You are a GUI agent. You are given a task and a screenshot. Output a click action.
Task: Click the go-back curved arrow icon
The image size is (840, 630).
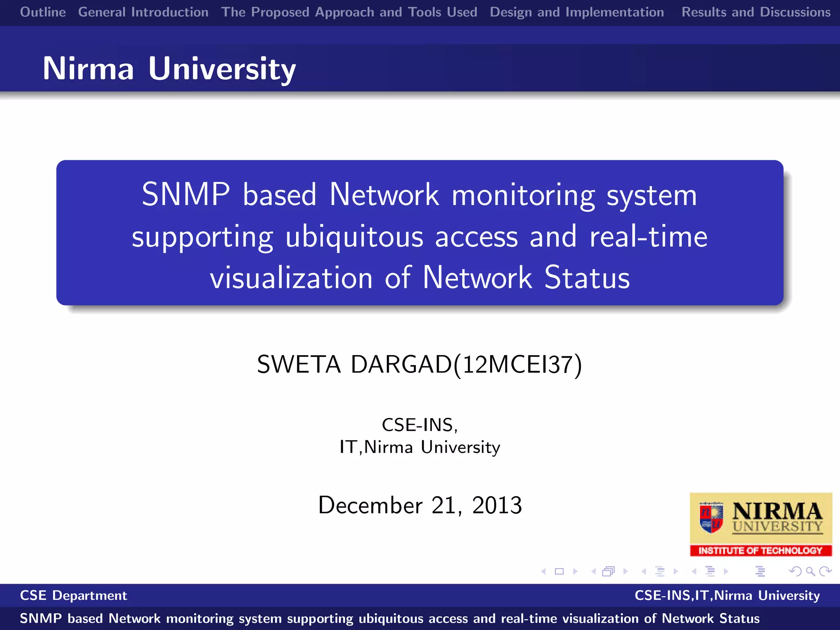click(x=795, y=571)
